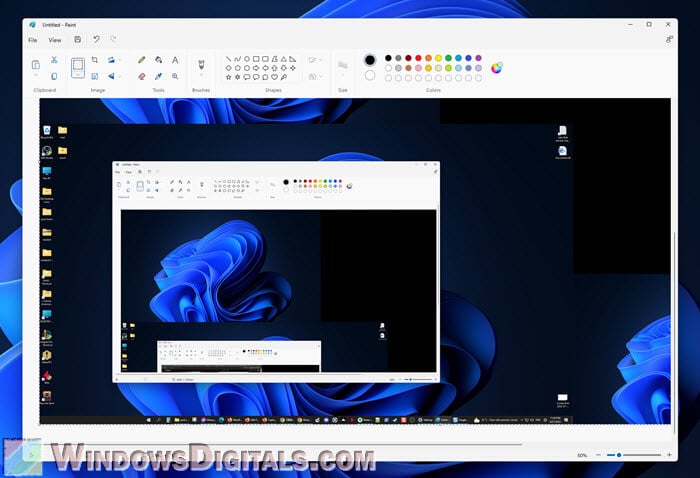Screen dimensions: 700x478
Task: Select the Rounded rectangle shape
Action: click(265, 58)
